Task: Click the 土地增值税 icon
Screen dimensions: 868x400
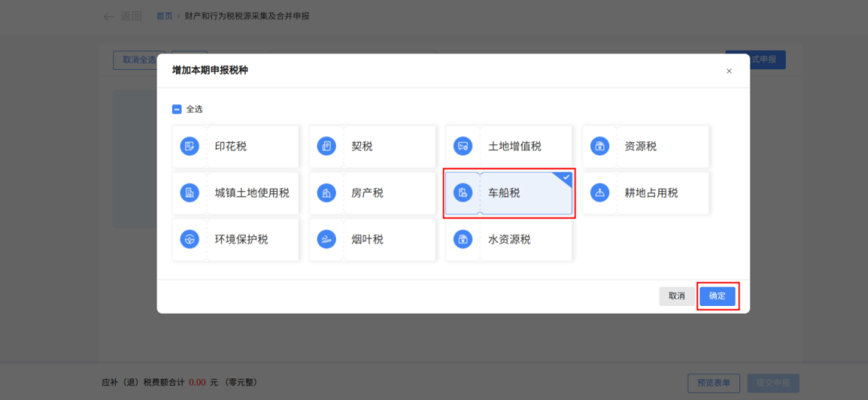Action: pyautogui.click(x=463, y=147)
